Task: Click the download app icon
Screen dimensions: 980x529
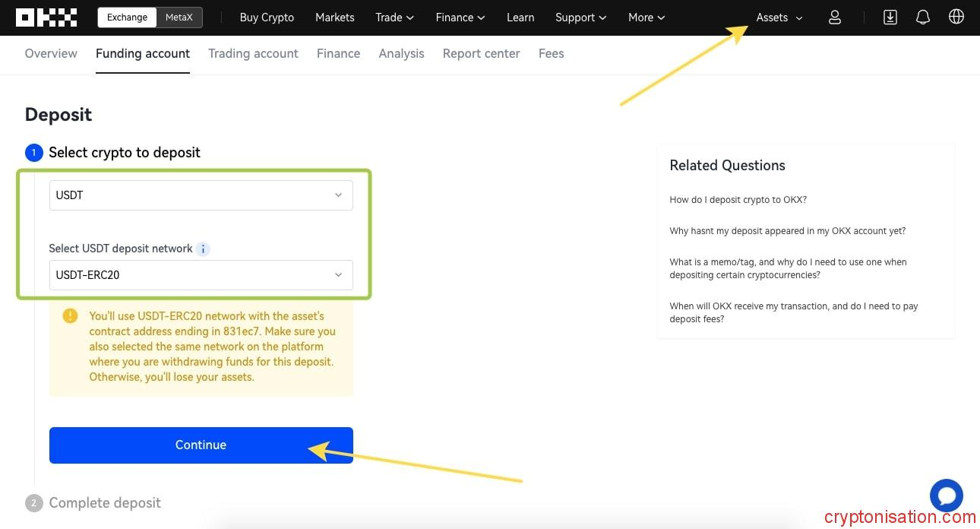Action: [890, 17]
